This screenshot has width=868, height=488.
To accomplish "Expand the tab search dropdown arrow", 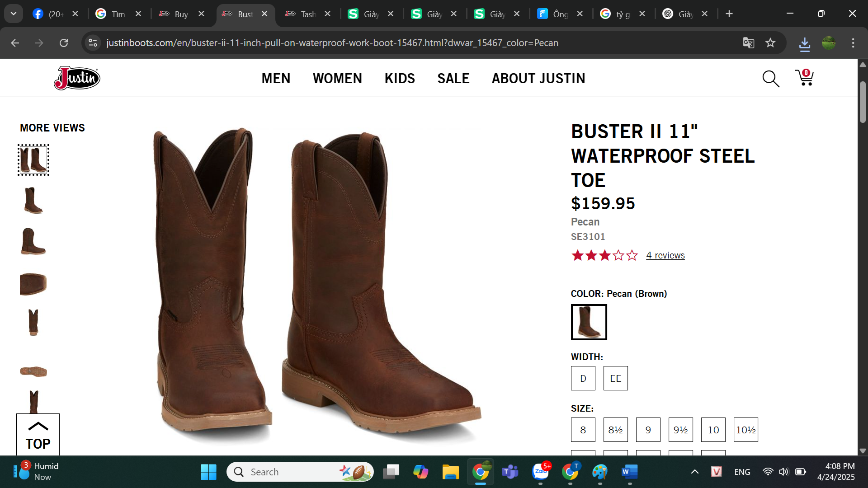I will [14, 14].
